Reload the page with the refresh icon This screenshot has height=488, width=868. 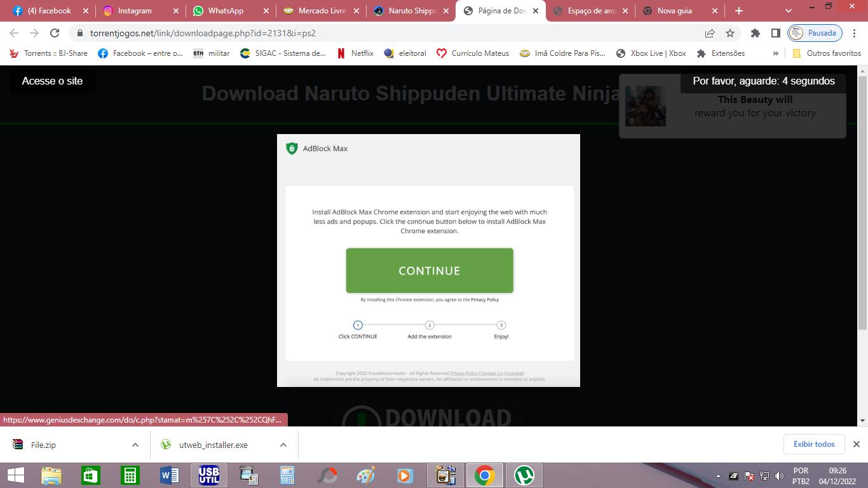click(55, 33)
